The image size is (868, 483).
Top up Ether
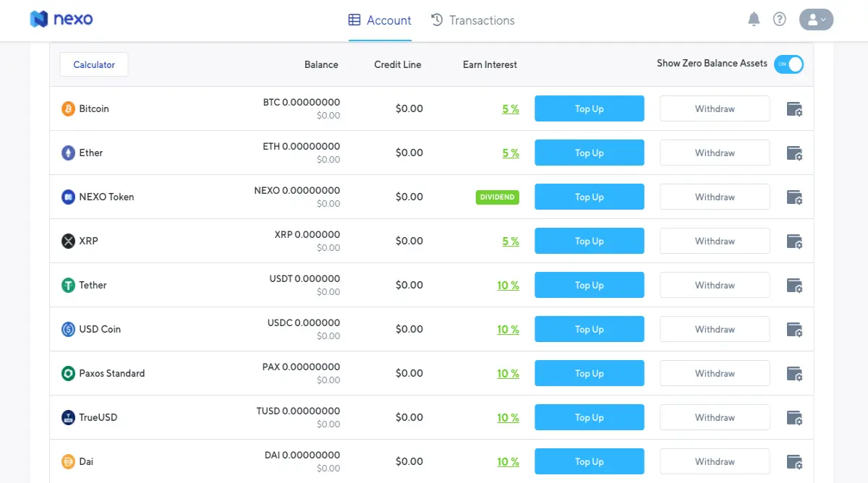coord(590,153)
